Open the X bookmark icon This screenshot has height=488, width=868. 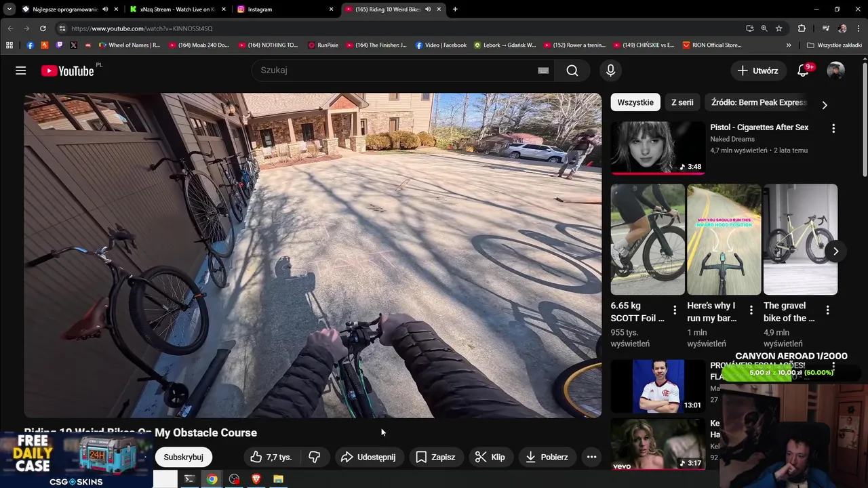(x=73, y=45)
